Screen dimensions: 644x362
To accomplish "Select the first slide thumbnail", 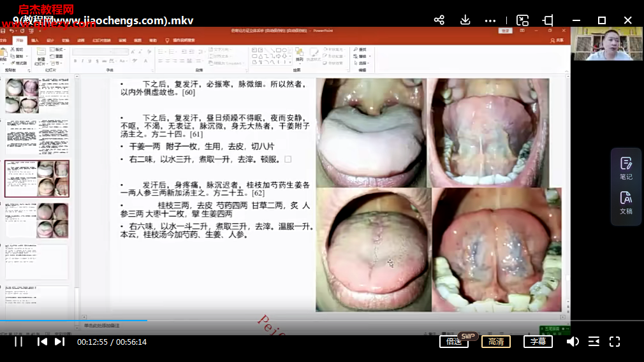I will (x=37, y=96).
